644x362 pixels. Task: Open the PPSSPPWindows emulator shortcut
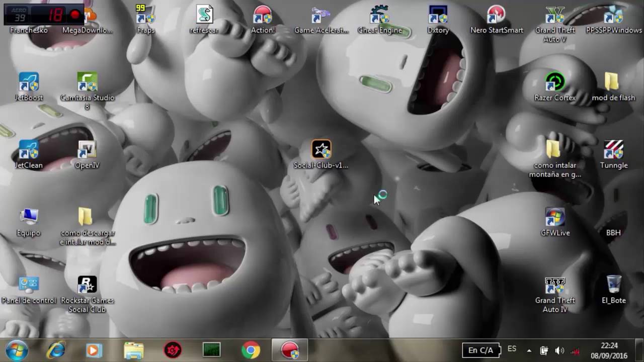coord(614,19)
